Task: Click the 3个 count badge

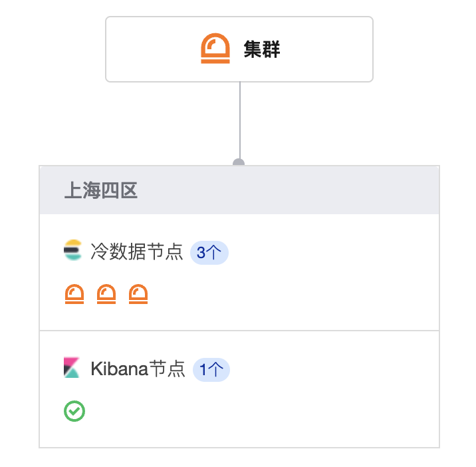Action: tap(209, 253)
